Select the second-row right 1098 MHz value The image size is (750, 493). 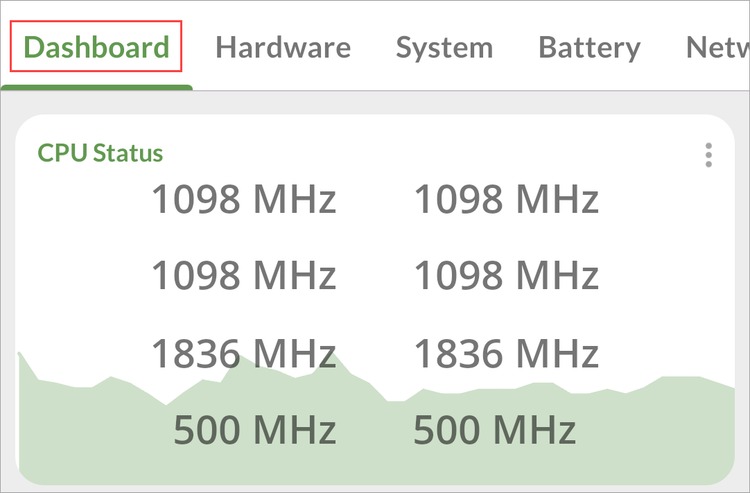507,275
